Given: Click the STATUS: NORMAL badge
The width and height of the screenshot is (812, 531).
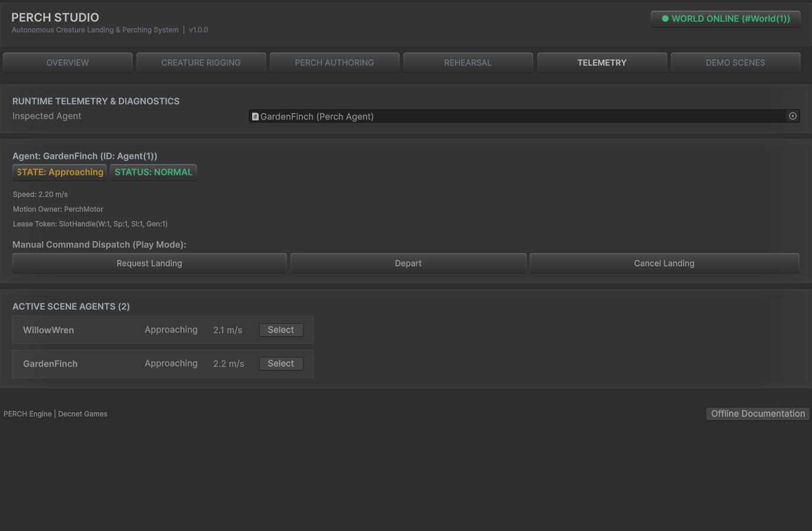Looking at the screenshot, I should pos(154,172).
